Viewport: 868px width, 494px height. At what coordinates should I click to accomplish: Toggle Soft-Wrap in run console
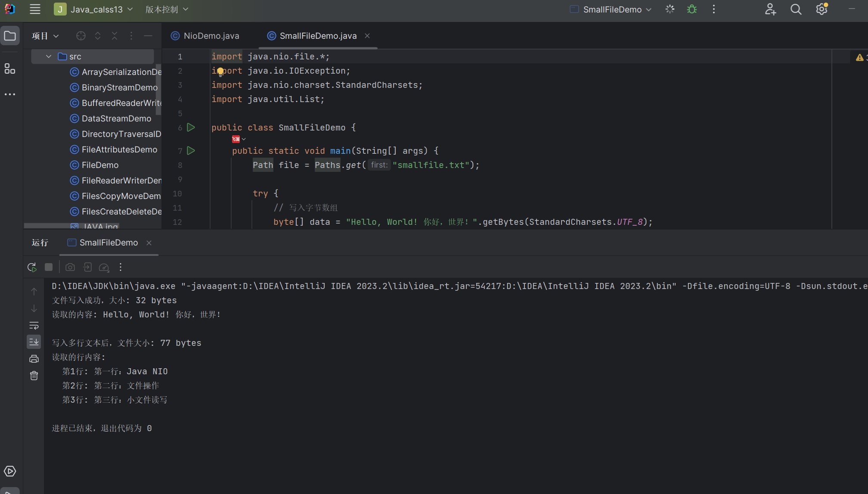(34, 325)
